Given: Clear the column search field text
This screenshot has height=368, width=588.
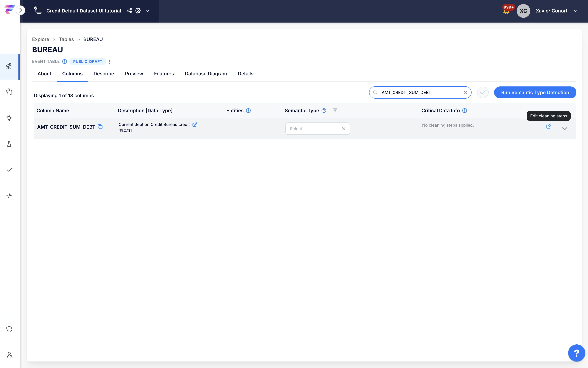Looking at the screenshot, I should (x=465, y=92).
